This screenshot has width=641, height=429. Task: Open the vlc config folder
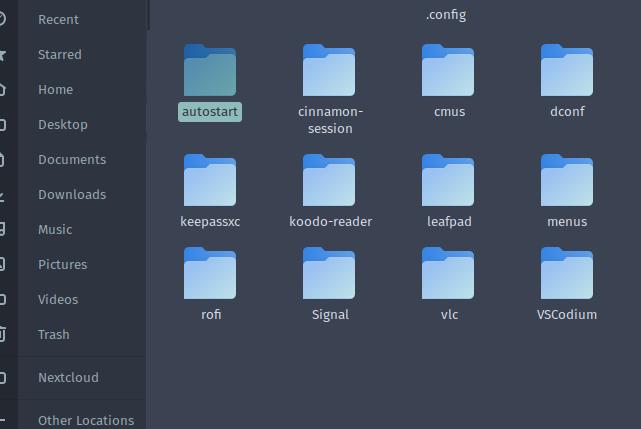pos(448,274)
